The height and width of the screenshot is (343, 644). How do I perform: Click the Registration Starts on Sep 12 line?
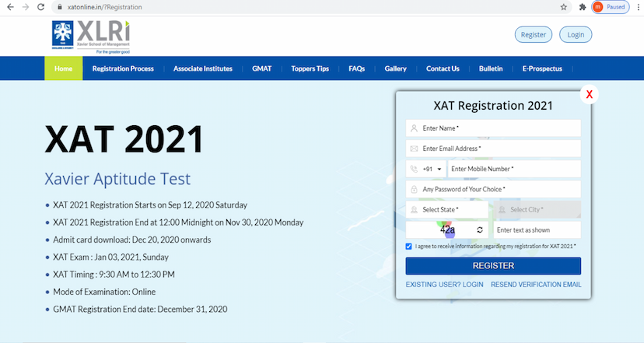click(150, 205)
